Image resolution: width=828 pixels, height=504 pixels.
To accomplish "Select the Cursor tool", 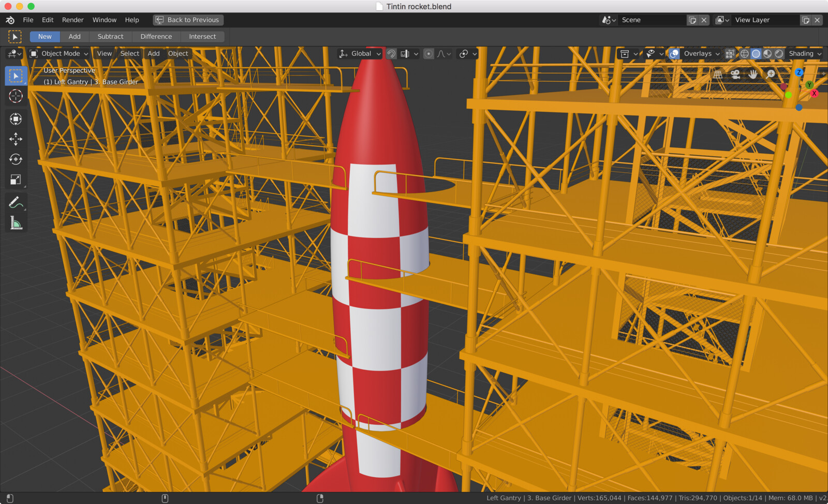I will pyautogui.click(x=16, y=96).
